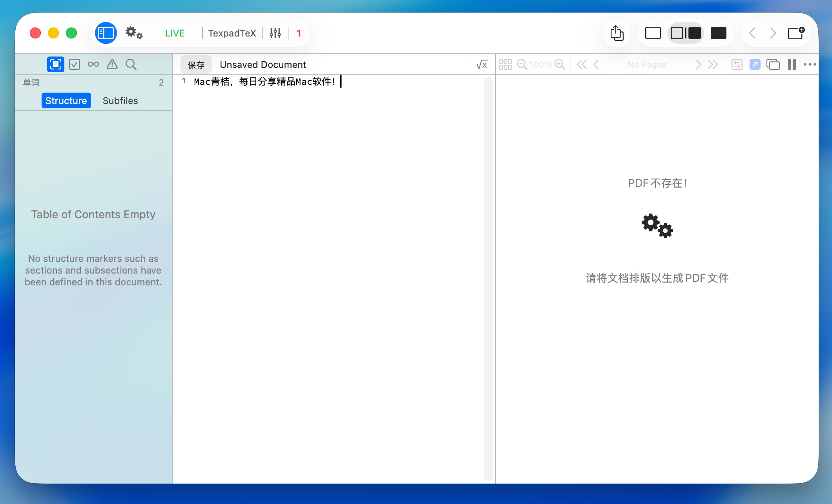The image size is (832, 504).
Task: Open the warnings triangle sidebar panel
Action: (112, 64)
